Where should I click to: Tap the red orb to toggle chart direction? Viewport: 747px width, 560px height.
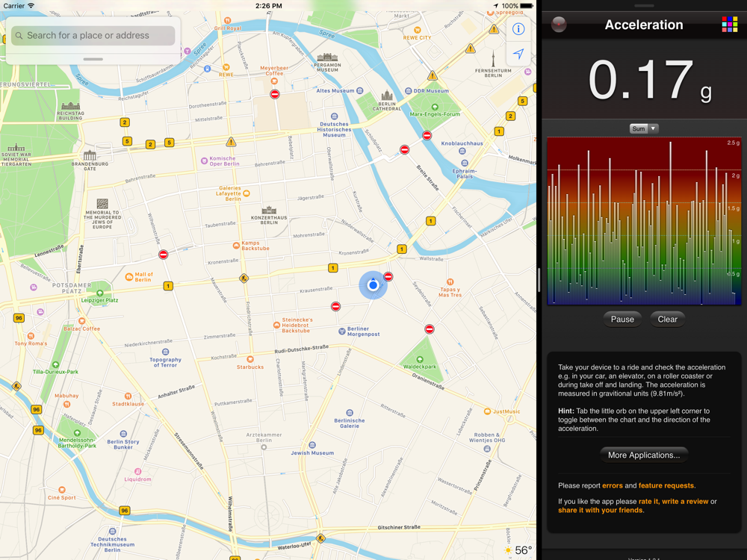pyautogui.click(x=558, y=25)
